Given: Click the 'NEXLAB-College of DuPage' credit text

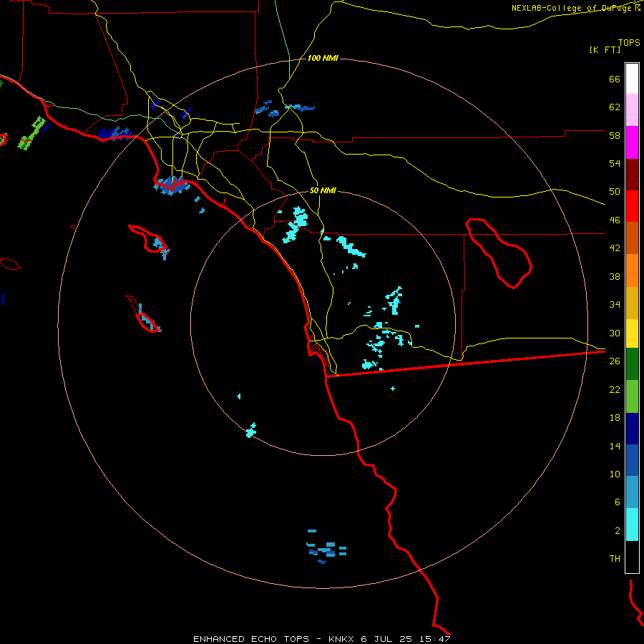Looking at the screenshot, I should [571, 8].
